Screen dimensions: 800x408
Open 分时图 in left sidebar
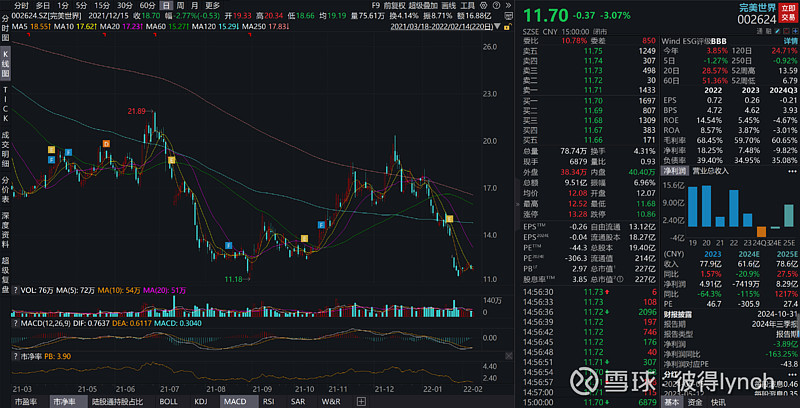pos(6,29)
